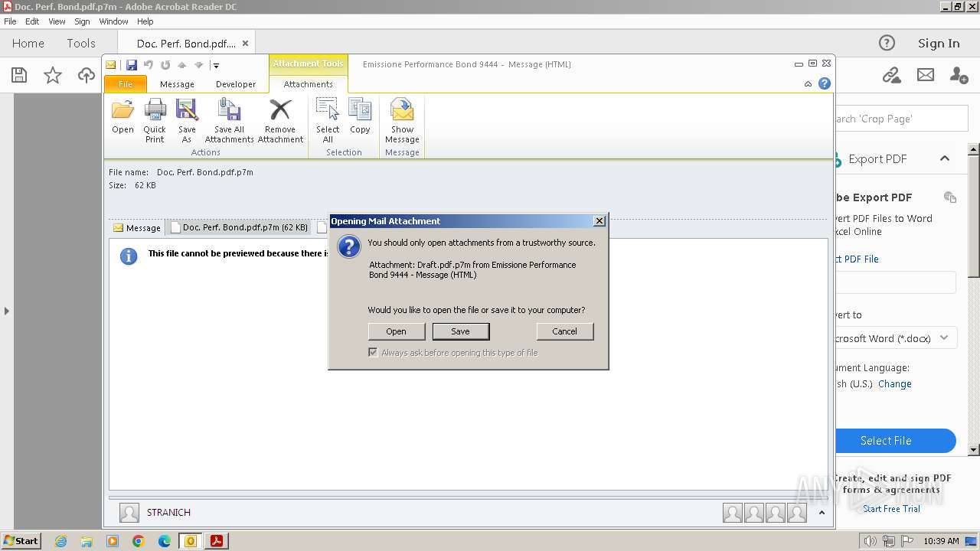The width and height of the screenshot is (980, 551).
Task: Expand Acrobat left navigation pane arrow
Action: 7,311
